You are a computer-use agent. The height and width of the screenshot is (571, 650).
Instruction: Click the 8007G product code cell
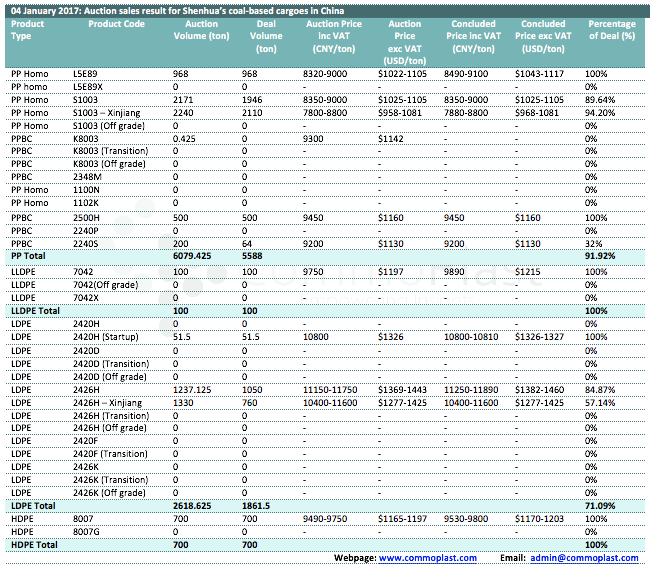(x=89, y=532)
